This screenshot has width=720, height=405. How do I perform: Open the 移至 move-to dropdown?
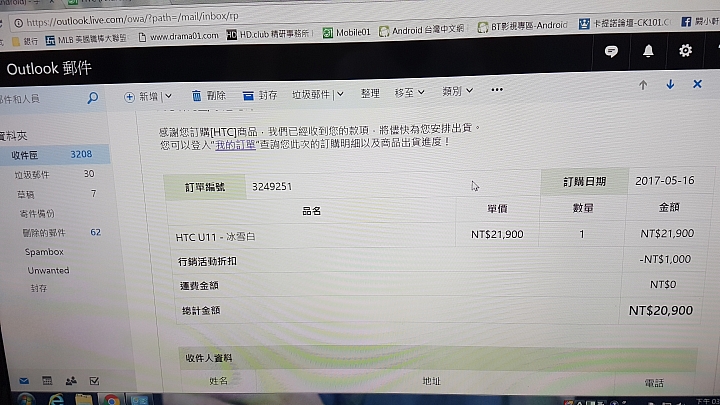pos(409,93)
